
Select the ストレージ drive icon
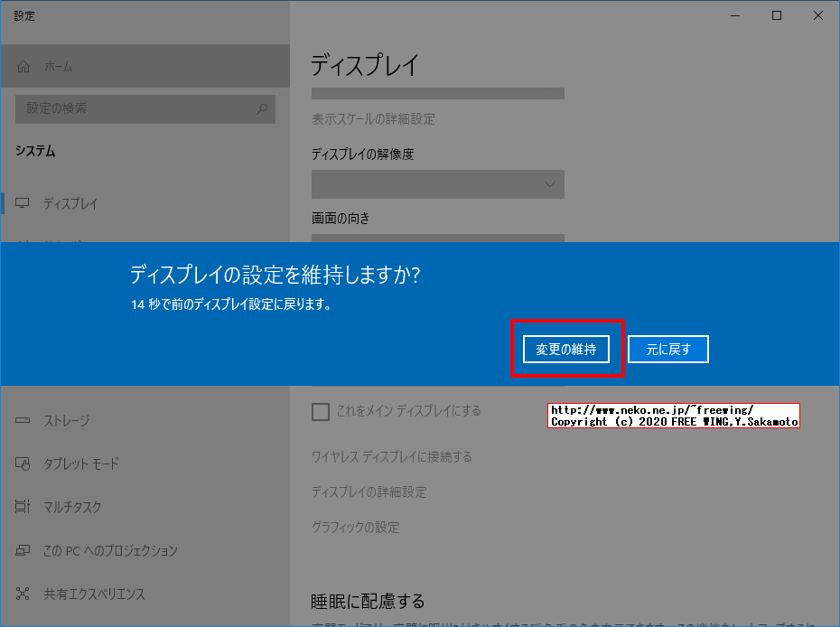tap(23, 420)
